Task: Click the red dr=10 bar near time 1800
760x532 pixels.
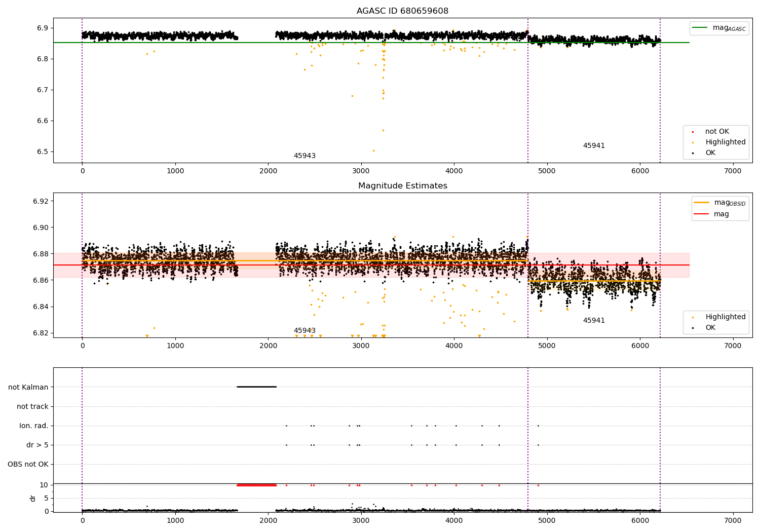Action: coord(256,485)
